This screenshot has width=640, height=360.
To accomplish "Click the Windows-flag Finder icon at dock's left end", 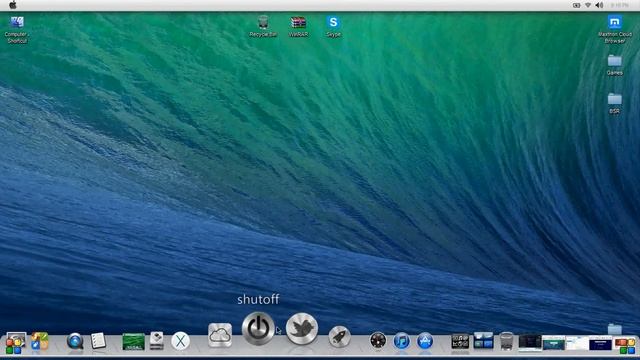I will (x=16, y=342).
